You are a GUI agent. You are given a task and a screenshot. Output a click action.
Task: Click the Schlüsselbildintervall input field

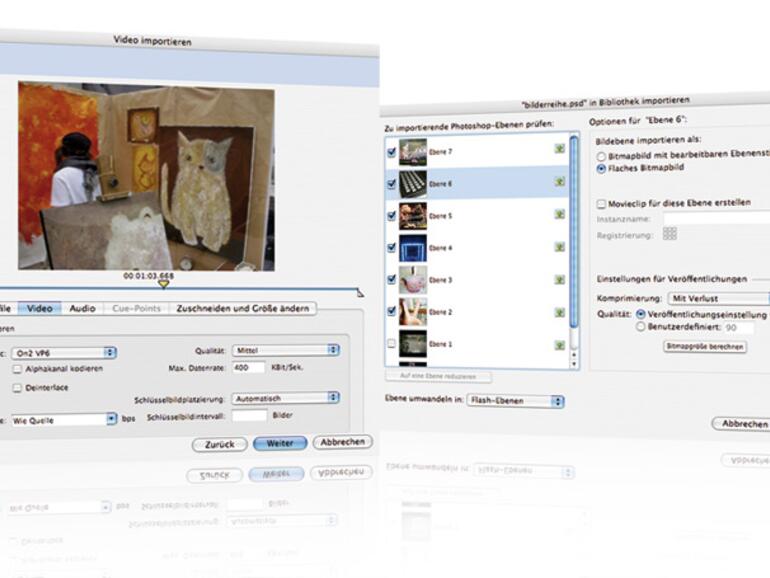click(x=249, y=415)
